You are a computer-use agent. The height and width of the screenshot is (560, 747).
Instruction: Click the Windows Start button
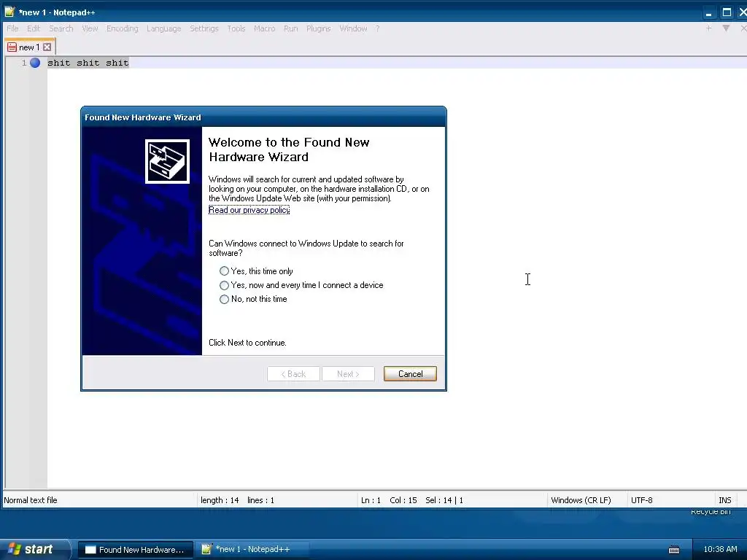[34, 549]
